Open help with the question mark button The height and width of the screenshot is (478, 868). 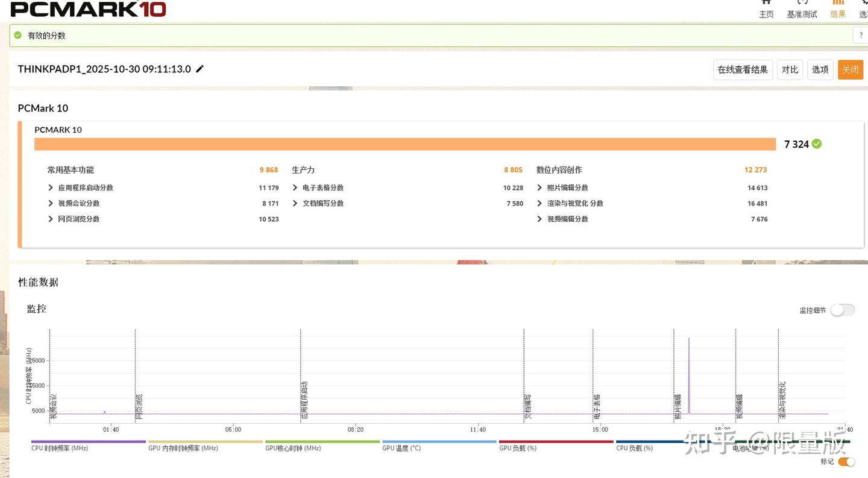click(x=861, y=36)
